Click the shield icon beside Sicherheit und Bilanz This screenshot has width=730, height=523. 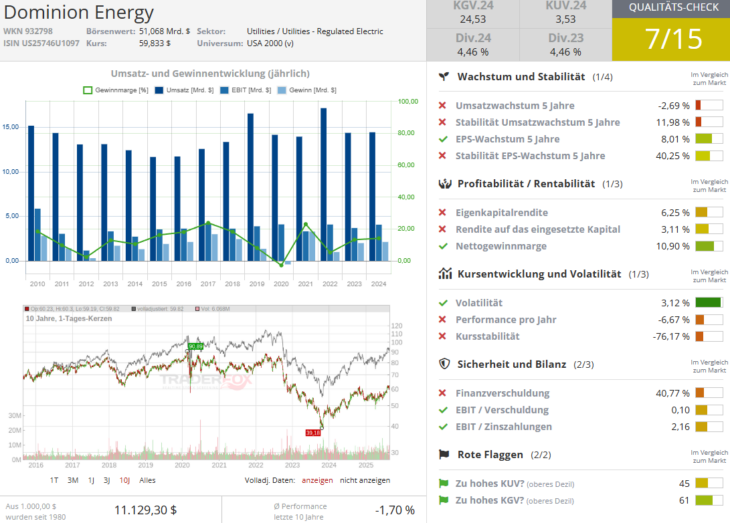(x=445, y=364)
